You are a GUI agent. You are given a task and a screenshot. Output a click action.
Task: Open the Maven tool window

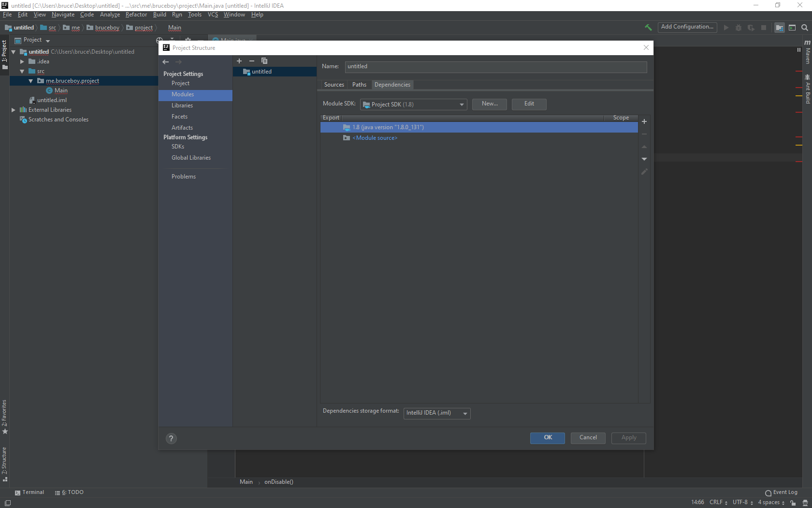(x=807, y=53)
